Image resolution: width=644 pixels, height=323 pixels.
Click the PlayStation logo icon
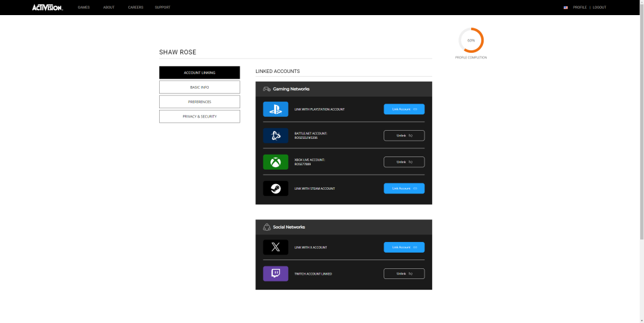point(275,109)
